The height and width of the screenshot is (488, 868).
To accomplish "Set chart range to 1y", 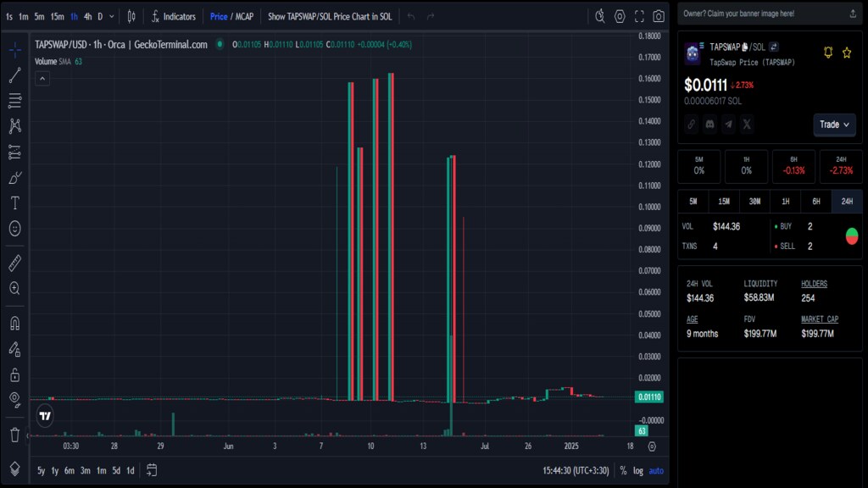I will pyautogui.click(x=55, y=470).
